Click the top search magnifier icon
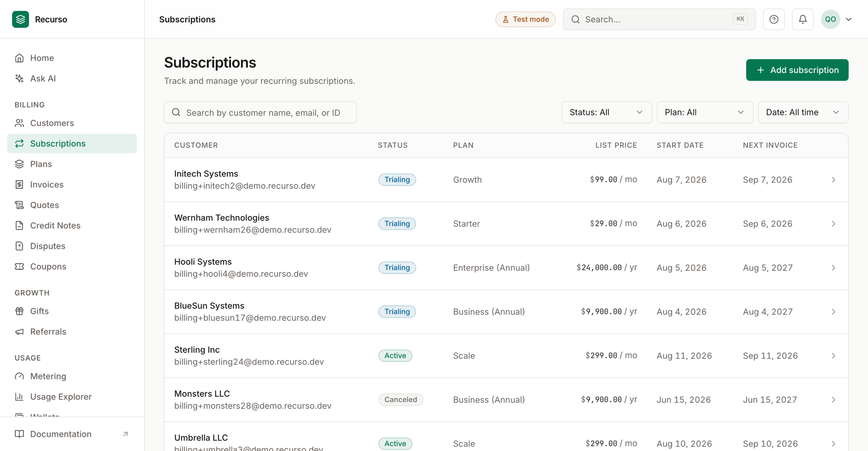The height and width of the screenshot is (451, 868). pos(575,19)
